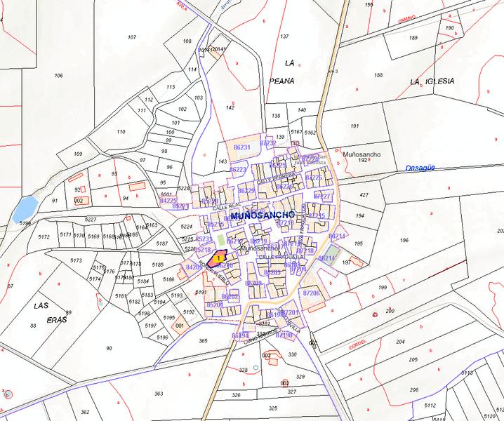The width and height of the screenshot is (504, 421).
Task: Select parcel 110 on the left
Action: [121, 132]
